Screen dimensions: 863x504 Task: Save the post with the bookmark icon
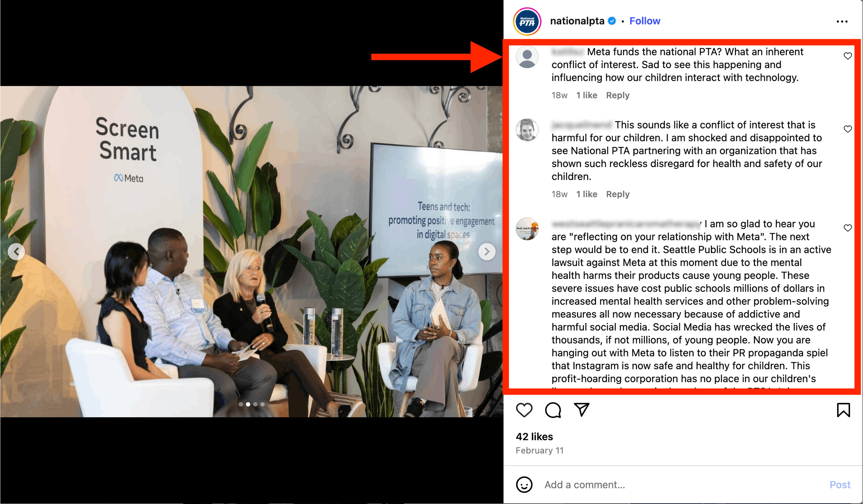click(843, 410)
